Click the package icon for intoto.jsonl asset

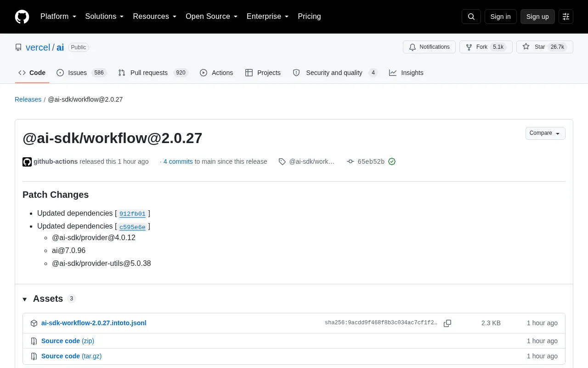tap(34, 323)
